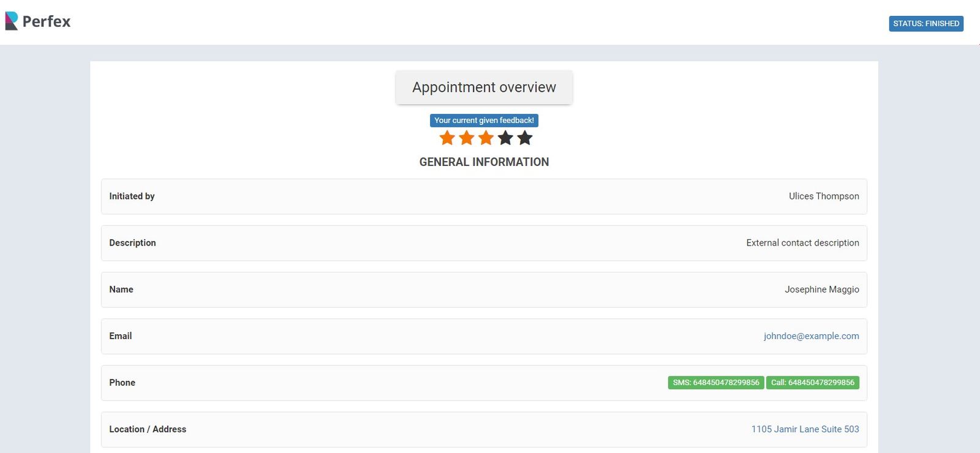Click the third orange star
This screenshot has height=453, width=980.
click(x=486, y=138)
